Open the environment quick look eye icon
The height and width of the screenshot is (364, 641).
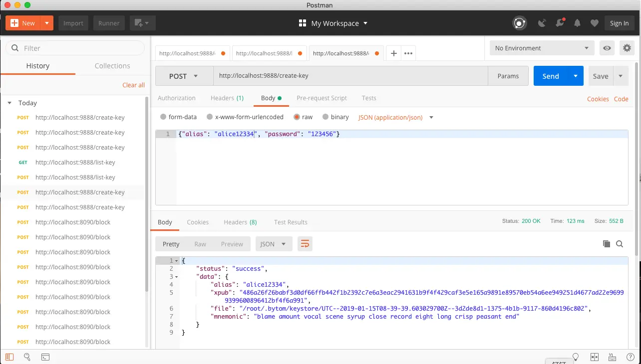pos(607,48)
